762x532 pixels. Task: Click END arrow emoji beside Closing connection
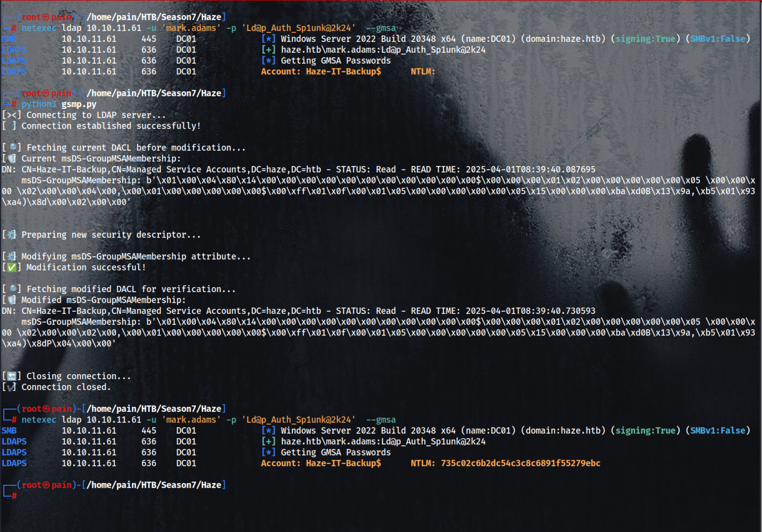click(x=12, y=376)
